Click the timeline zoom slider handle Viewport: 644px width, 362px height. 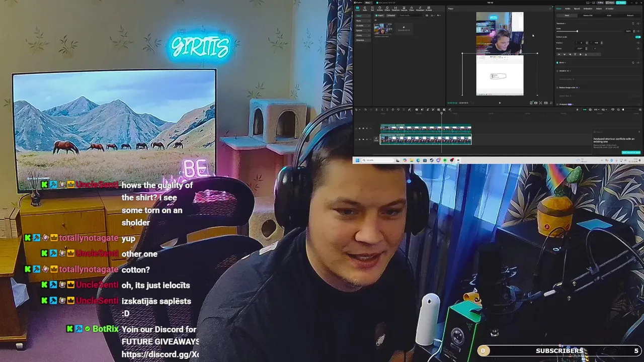pos(623,110)
